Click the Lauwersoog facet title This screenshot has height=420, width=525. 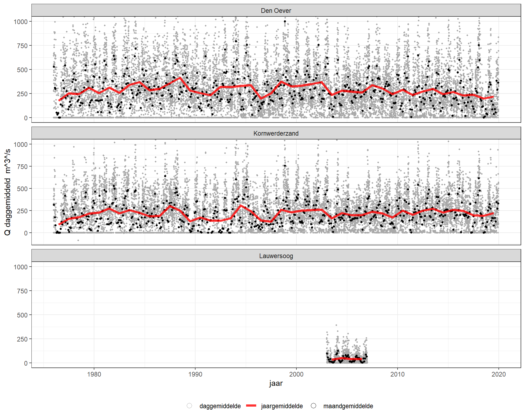tap(276, 256)
